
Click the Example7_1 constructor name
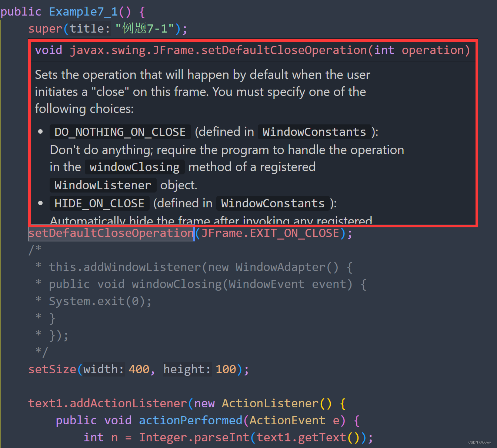pyautogui.click(x=84, y=12)
